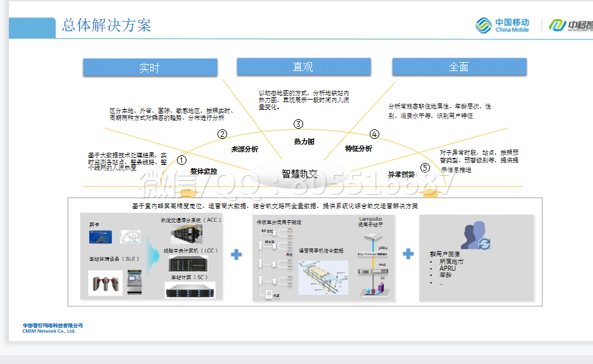This screenshot has height=364, width=593.
Task: Click the blue arrow pointing to servers
Action: [153, 256]
